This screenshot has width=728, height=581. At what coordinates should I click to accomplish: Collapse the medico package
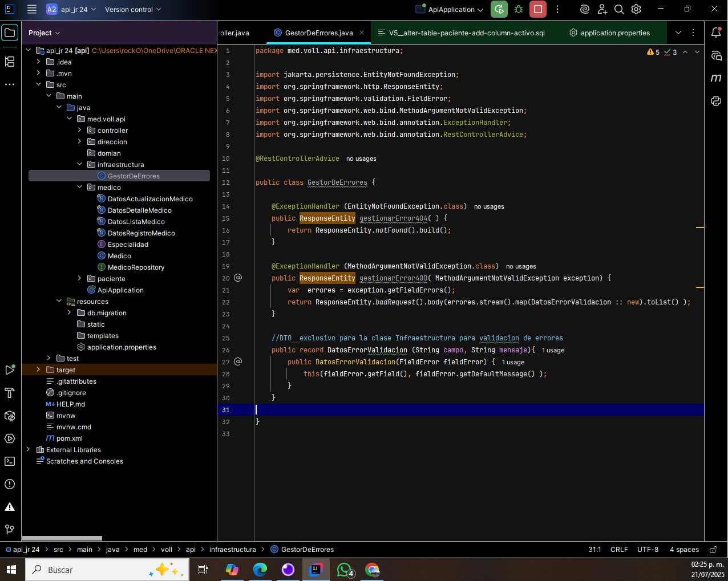click(x=79, y=187)
